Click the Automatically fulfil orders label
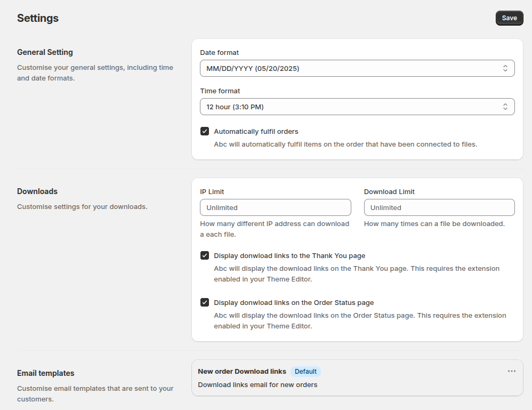Image resolution: width=532 pixels, height=410 pixels. click(x=256, y=131)
